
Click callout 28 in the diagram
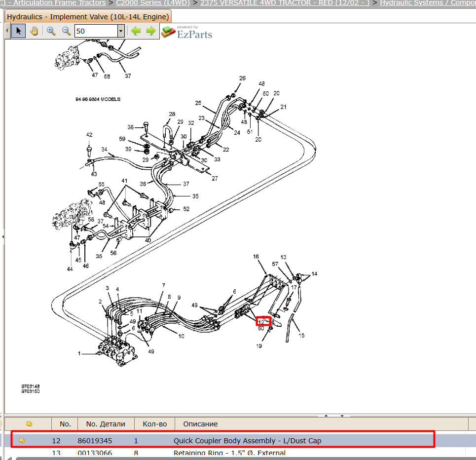coord(172,114)
